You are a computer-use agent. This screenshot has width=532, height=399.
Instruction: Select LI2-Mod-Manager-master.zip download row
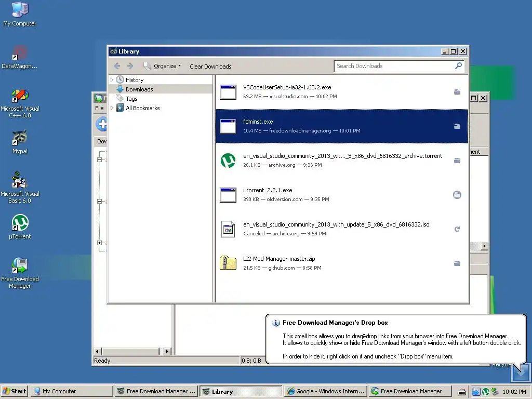(x=342, y=263)
